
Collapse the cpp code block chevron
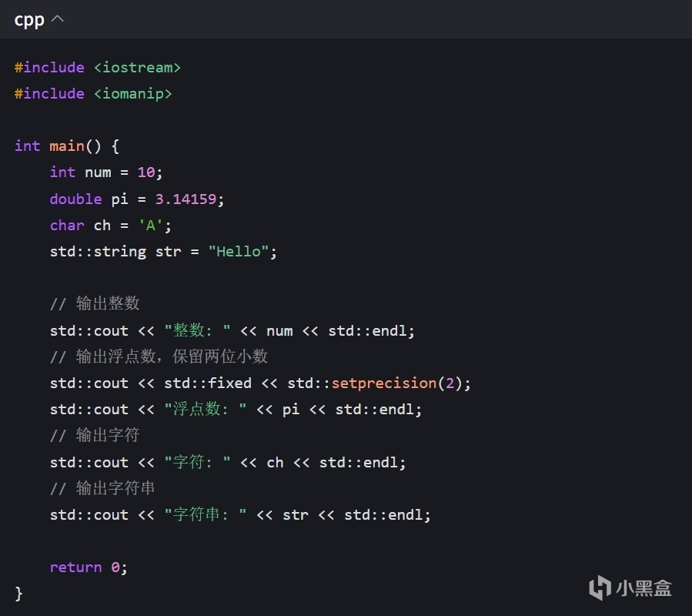(58, 20)
